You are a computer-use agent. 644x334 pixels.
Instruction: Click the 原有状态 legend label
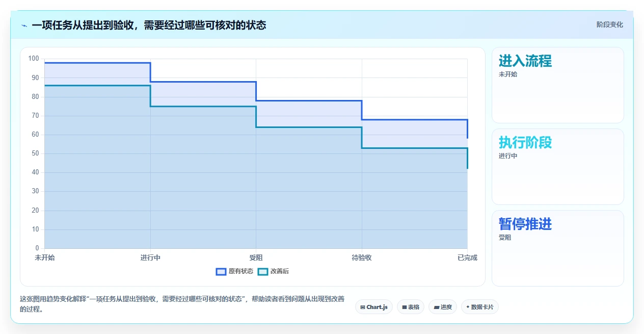240,271
